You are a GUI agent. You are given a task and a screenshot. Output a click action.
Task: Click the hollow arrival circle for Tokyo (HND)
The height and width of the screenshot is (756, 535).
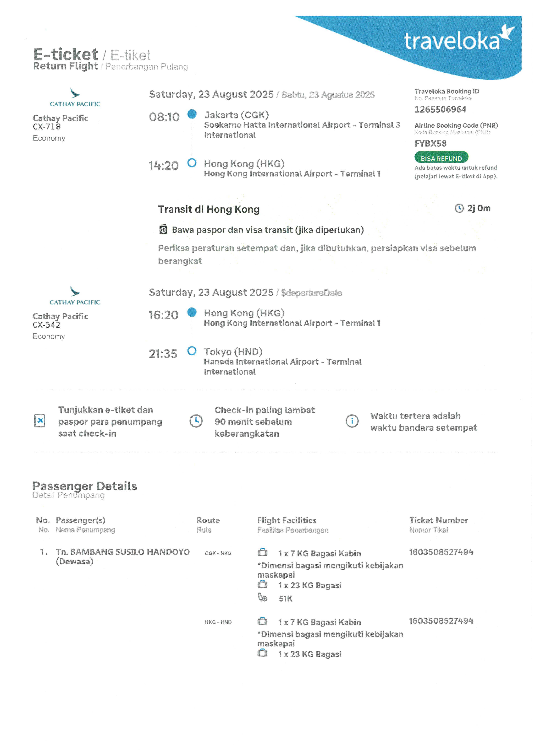click(192, 351)
